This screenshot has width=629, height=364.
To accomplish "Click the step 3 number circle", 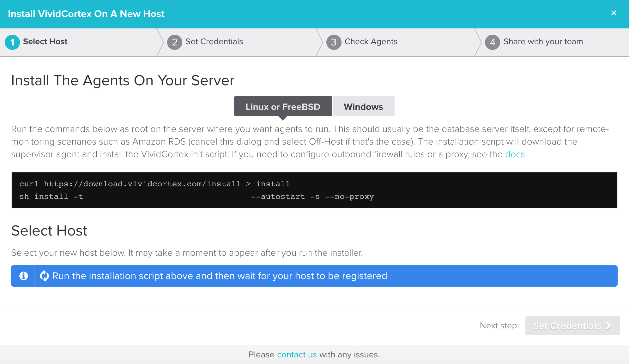I will pyautogui.click(x=334, y=42).
